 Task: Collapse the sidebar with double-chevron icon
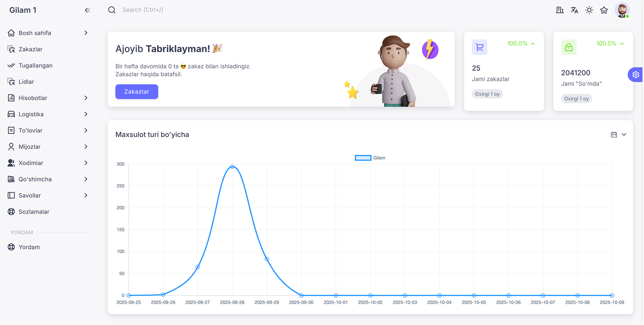click(x=87, y=10)
